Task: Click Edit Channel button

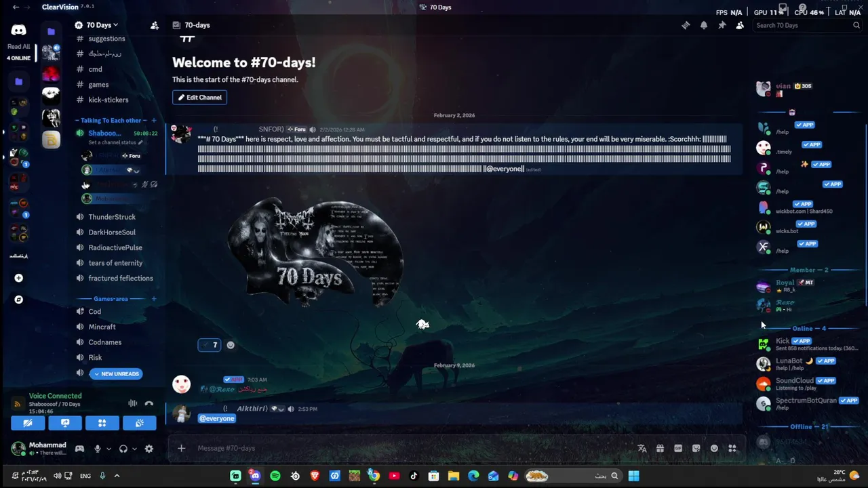Action: pos(199,98)
